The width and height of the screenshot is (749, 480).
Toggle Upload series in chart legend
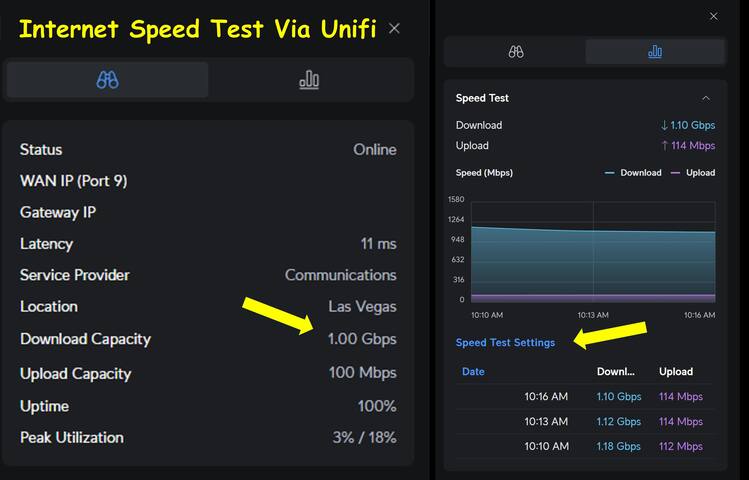click(692, 173)
